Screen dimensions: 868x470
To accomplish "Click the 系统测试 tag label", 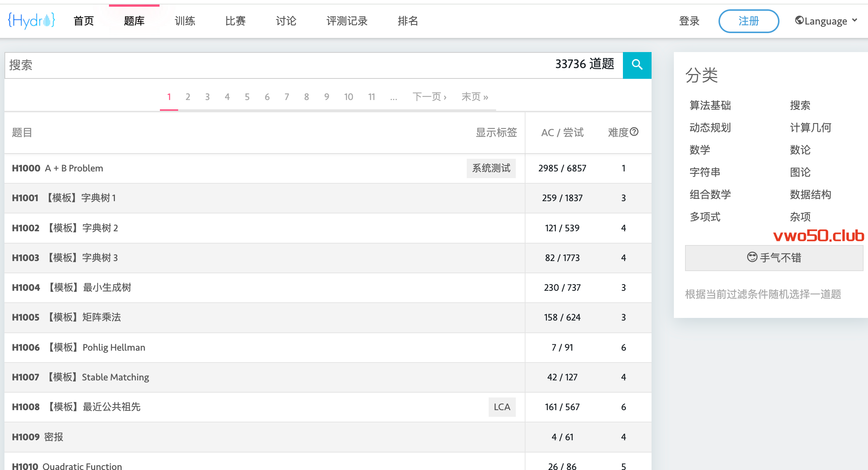I will [491, 168].
